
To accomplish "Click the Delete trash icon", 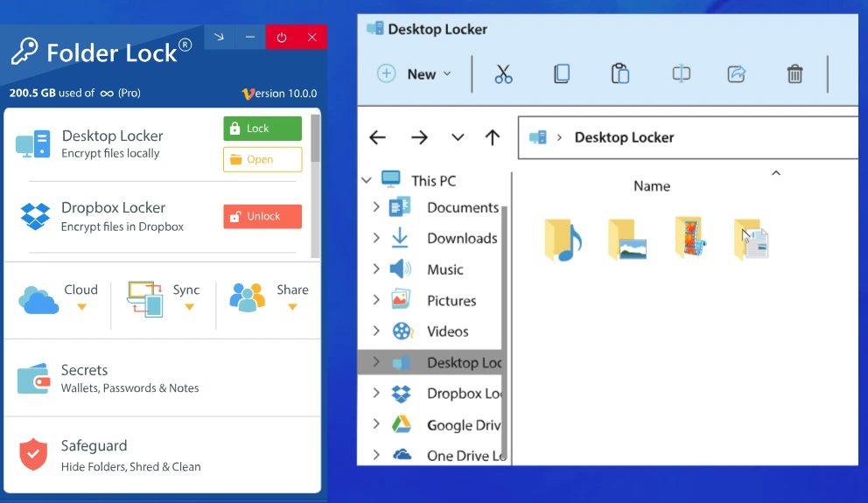I will tap(794, 74).
